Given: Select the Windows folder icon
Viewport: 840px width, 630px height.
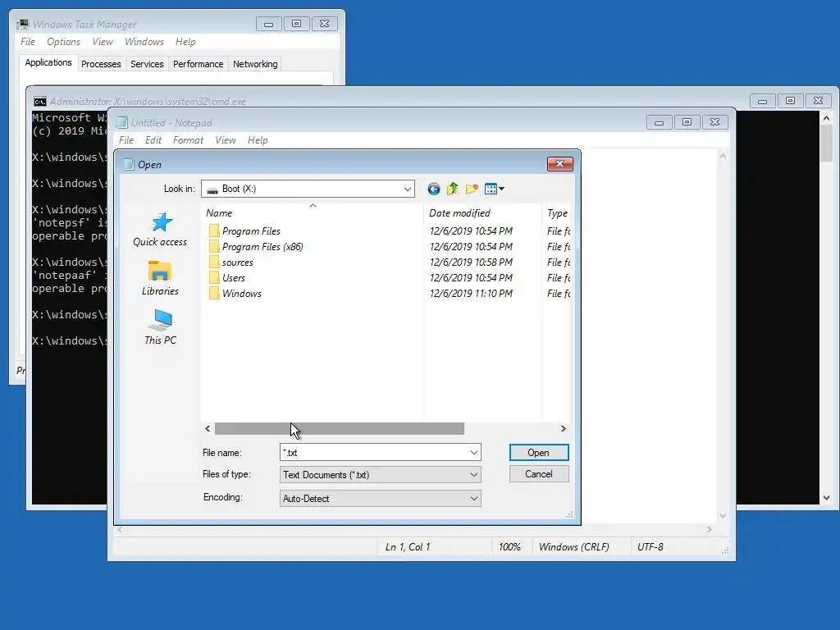Looking at the screenshot, I should click(214, 293).
